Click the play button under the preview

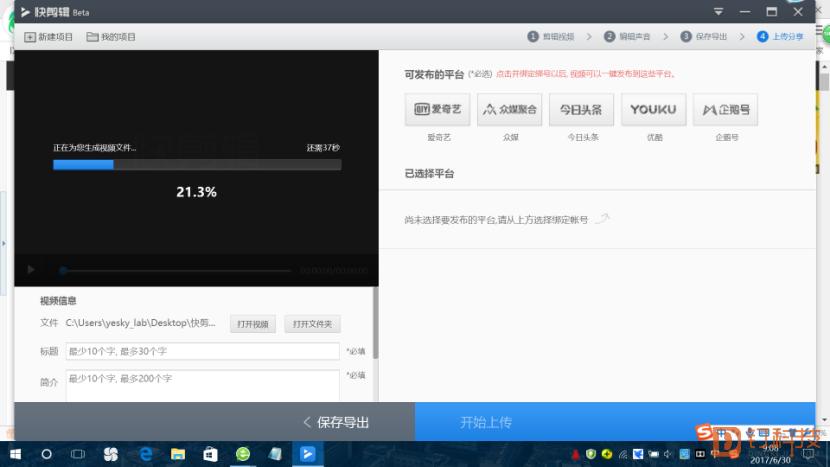31,270
